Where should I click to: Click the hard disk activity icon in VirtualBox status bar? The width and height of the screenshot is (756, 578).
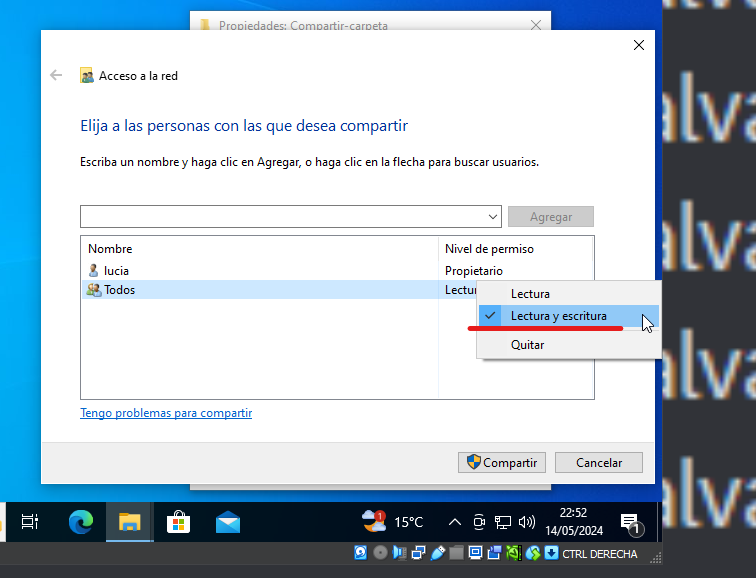tap(361, 552)
